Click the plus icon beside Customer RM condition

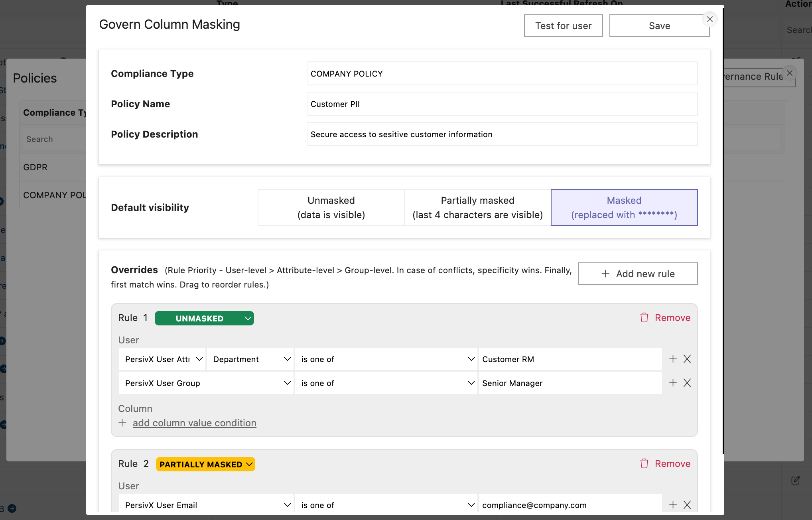[673, 359]
